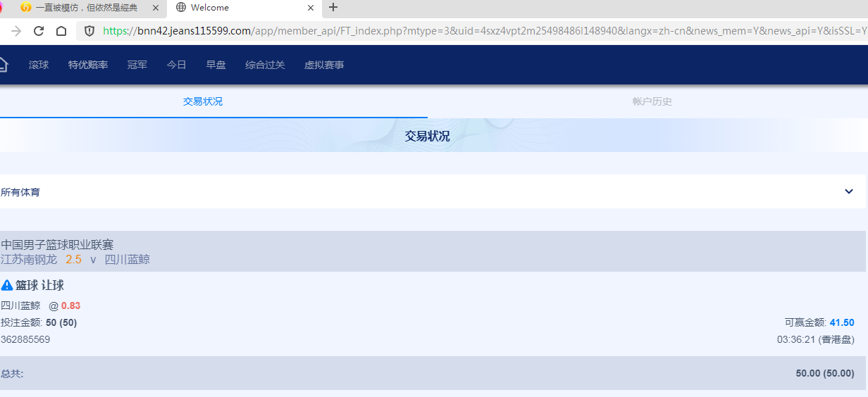Select 冠军 in the navigation bar
Screen dimensions: 868x397
coord(137,65)
